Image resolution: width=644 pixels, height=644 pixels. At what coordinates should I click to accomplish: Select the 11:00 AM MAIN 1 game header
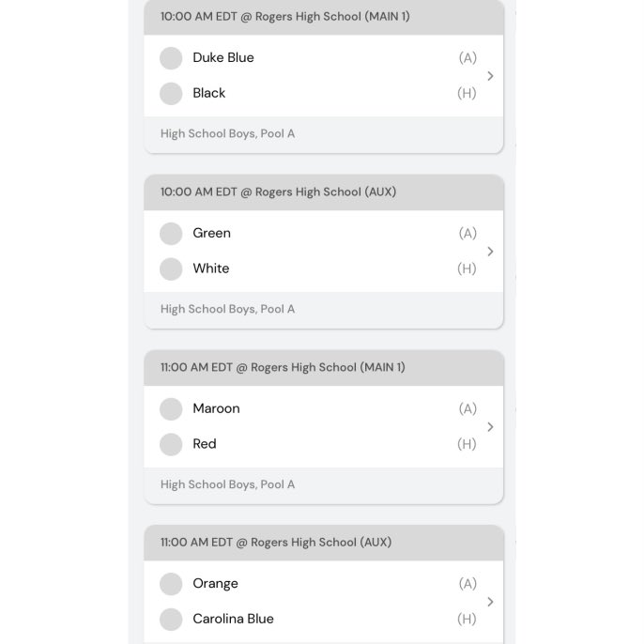pos(324,368)
